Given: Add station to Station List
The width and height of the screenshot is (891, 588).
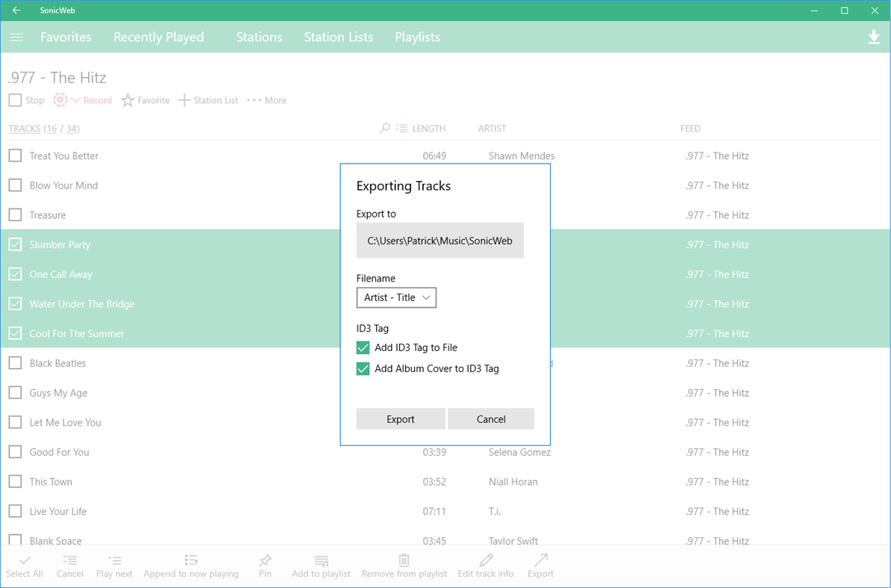Looking at the screenshot, I should [x=208, y=101].
